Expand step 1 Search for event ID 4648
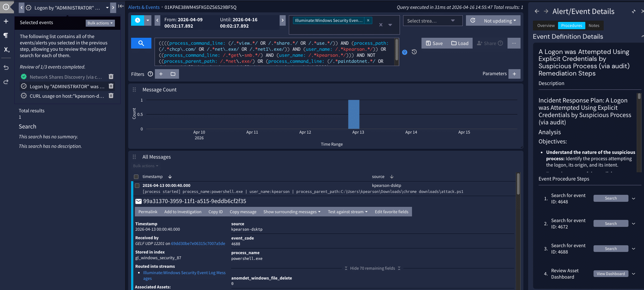This screenshot has width=644, height=290. [634, 199]
